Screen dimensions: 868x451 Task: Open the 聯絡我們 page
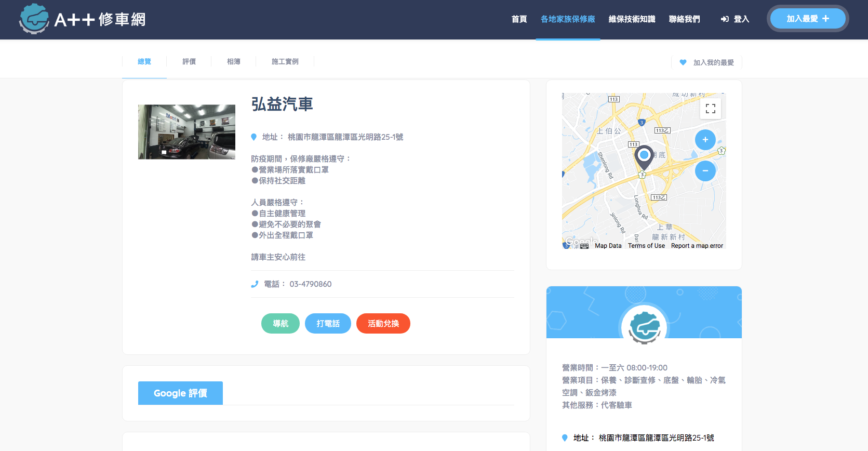pyautogui.click(x=684, y=19)
